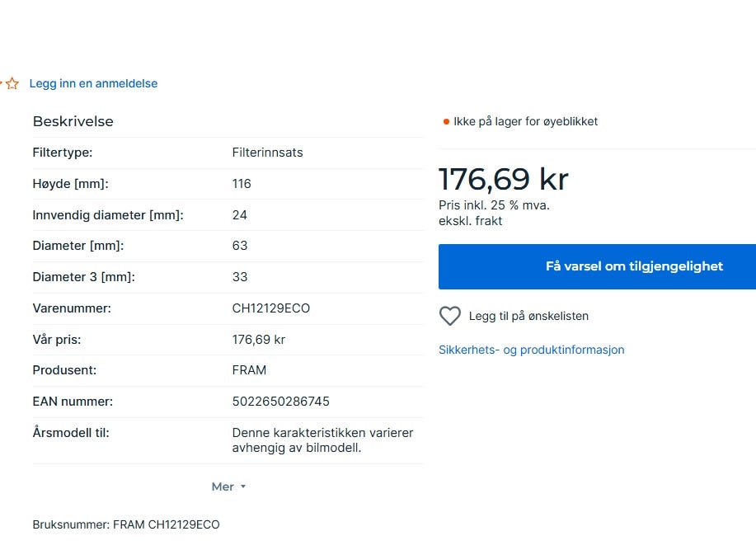756x550 pixels.
Task: Select the Filtertype value Filterinnsats
Action: click(x=267, y=153)
